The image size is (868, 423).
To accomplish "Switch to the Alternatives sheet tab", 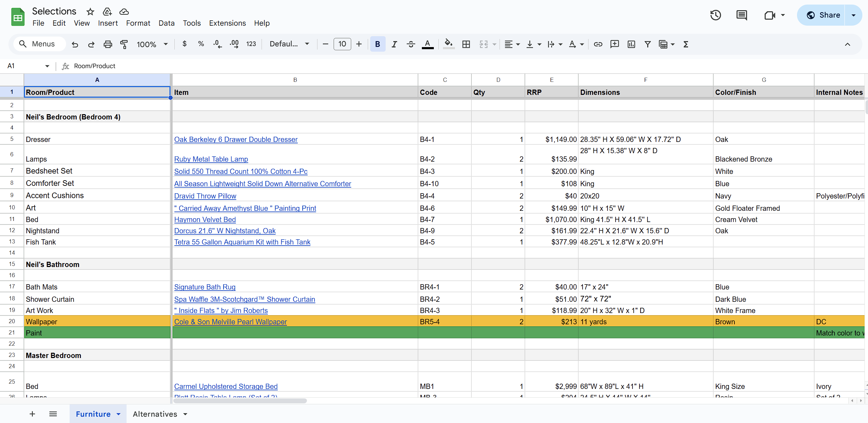I will [155, 414].
